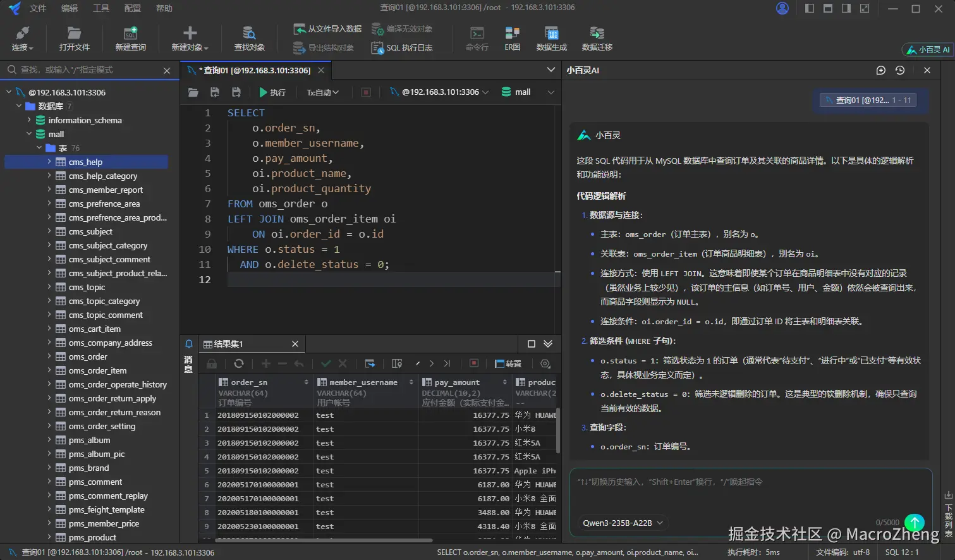The width and height of the screenshot is (955, 560).
Task: Collapse the 数据库 folder node
Action: [19, 106]
